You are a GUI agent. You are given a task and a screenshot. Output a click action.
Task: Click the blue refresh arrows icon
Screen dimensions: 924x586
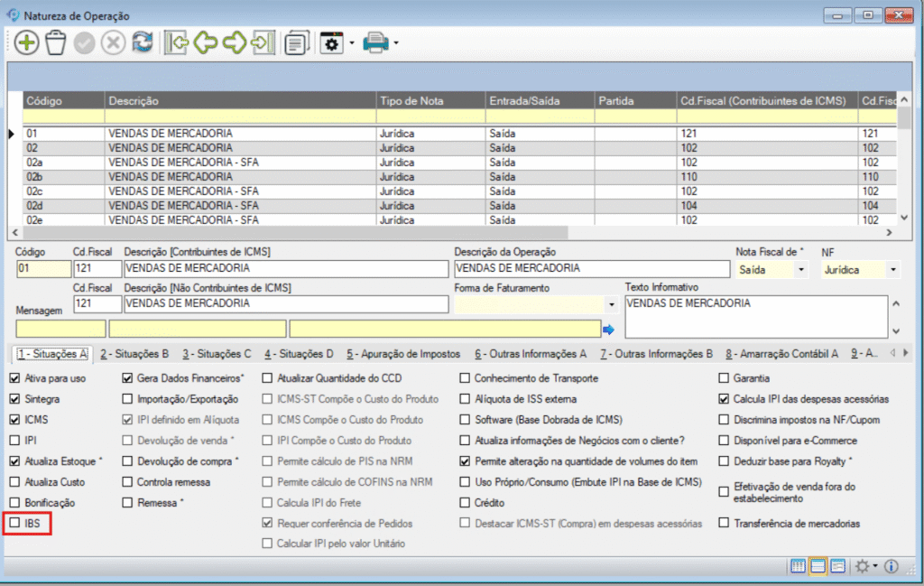143,42
